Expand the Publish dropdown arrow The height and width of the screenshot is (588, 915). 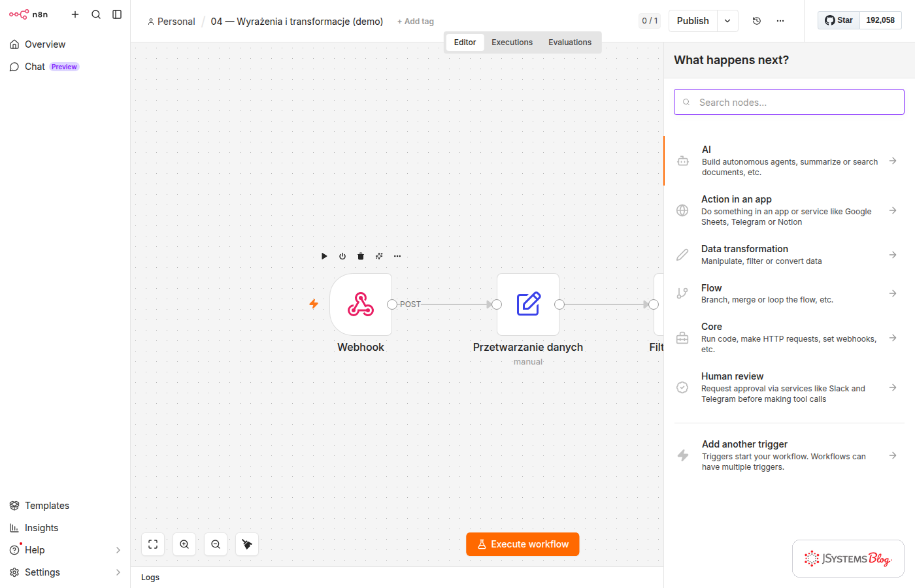(727, 21)
